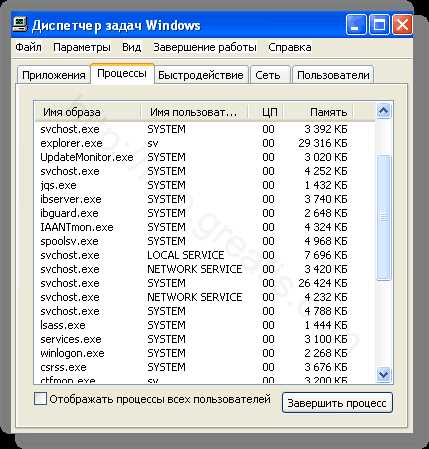Open the Файл menu

pos(28,47)
